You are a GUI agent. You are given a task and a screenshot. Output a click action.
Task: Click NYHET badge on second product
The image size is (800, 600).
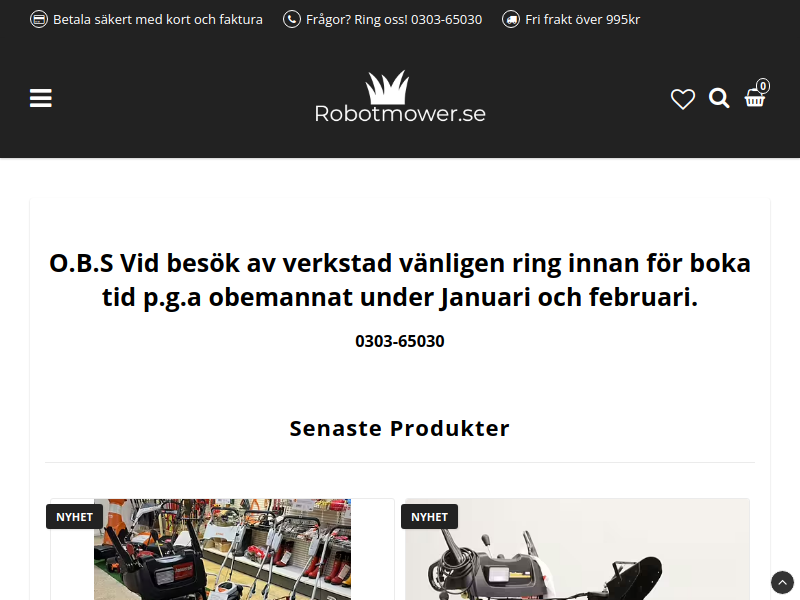(429, 517)
